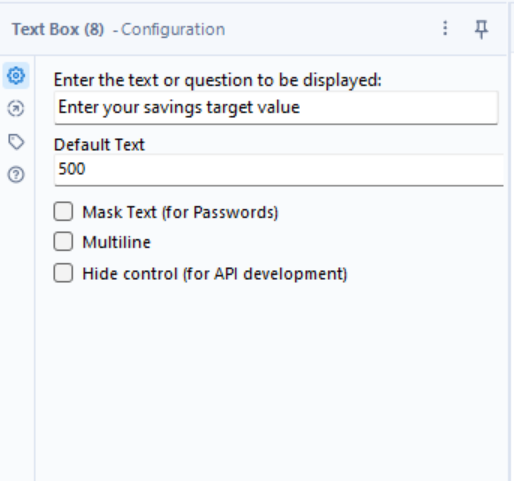The image size is (514, 481).
Task: Click the Default Text field containing 500
Action: [x=279, y=169]
